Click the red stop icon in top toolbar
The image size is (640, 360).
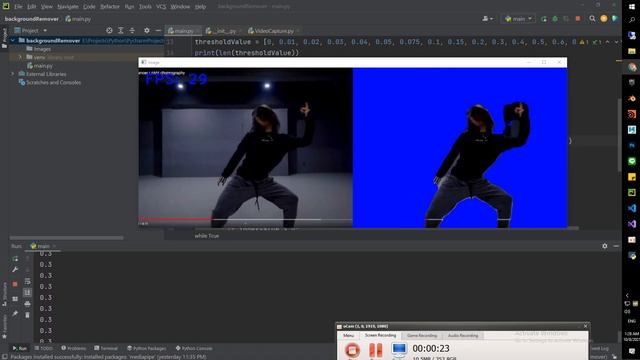click(578, 19)
